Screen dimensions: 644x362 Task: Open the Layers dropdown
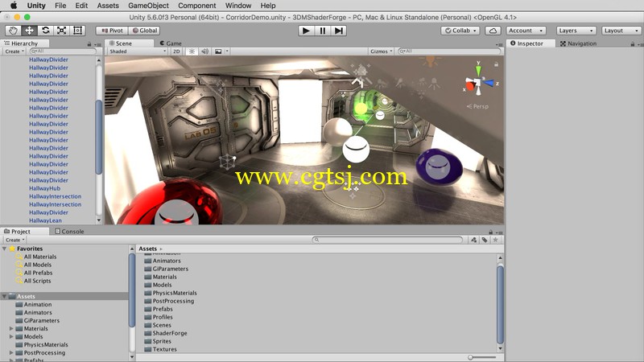coord(576,31)
